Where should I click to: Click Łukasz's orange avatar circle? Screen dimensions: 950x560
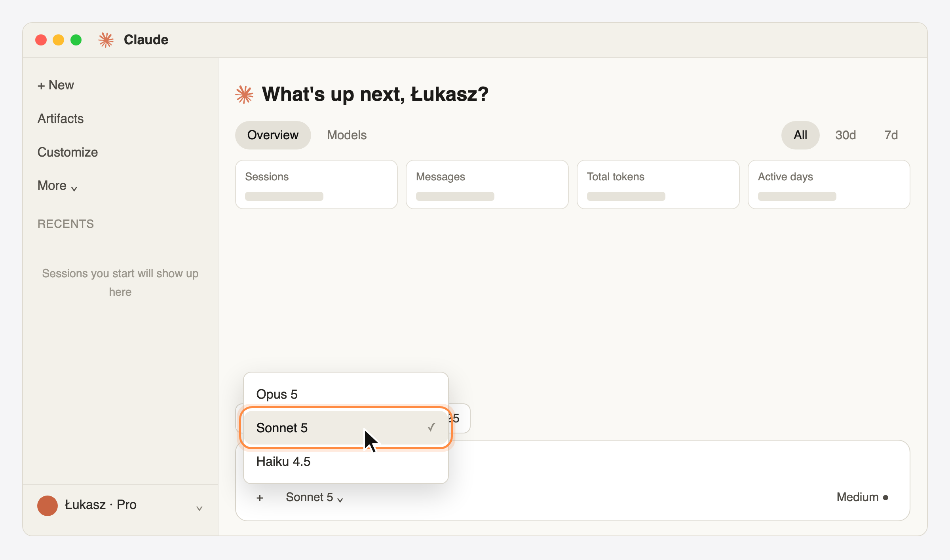[47, 505]
